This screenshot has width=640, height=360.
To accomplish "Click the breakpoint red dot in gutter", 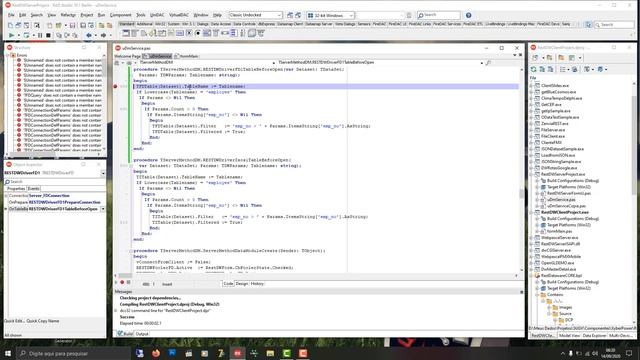I will tap(115, 86).
